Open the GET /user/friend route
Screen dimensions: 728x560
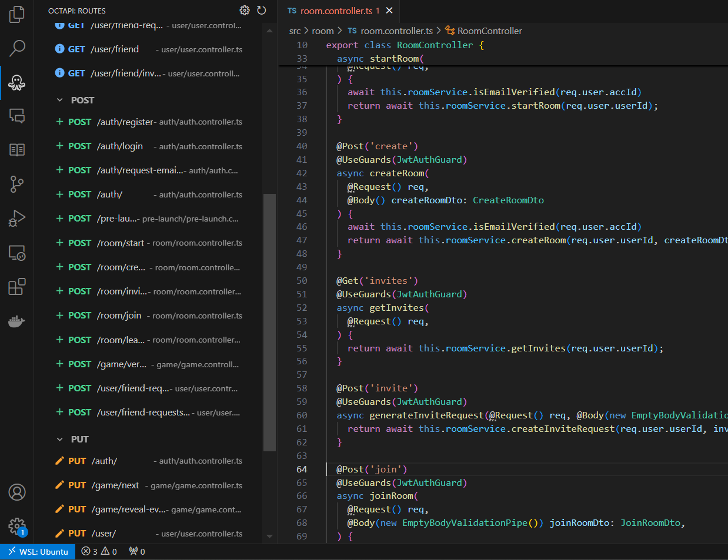coord(148,49)
